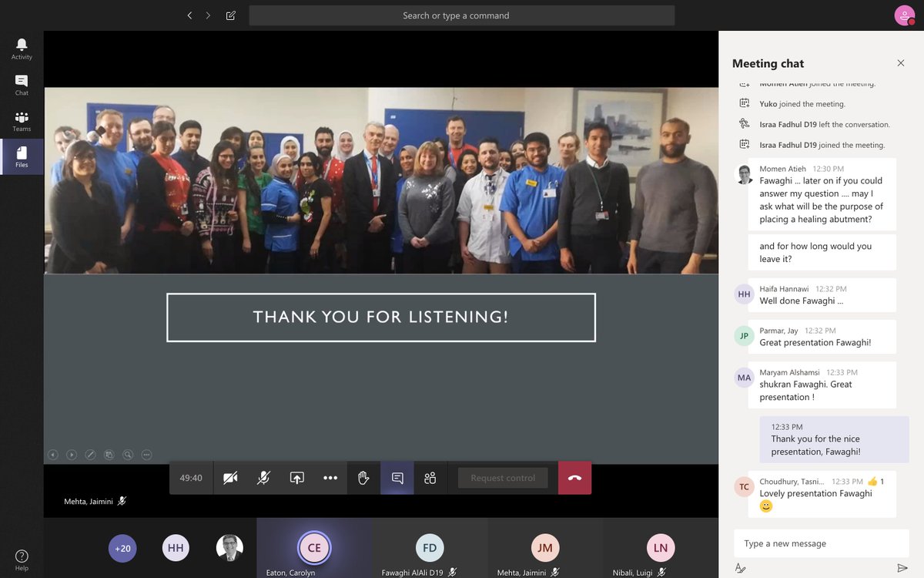Select the slide pen tool
Screen dimensions: 924x578
coord(90,455)
